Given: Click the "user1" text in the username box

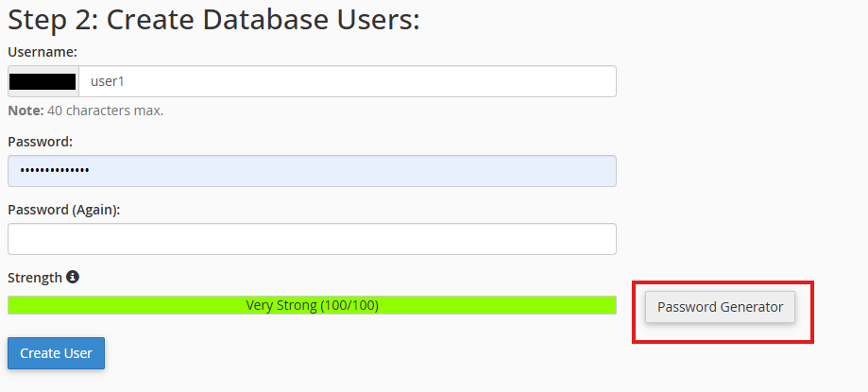Looking at the screenshot, I should pos(108,81).
